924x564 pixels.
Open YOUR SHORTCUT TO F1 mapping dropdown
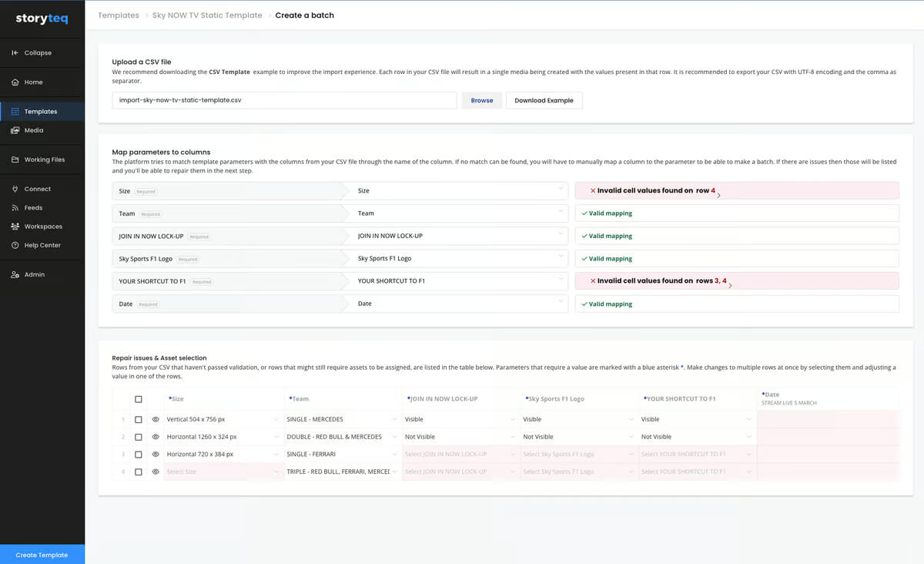(x=460, y=281)
